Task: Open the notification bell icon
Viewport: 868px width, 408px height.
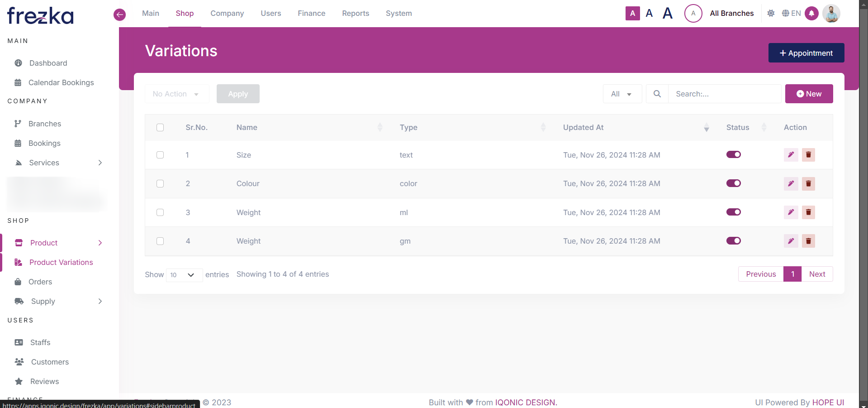Action: (x=811, y=14)
